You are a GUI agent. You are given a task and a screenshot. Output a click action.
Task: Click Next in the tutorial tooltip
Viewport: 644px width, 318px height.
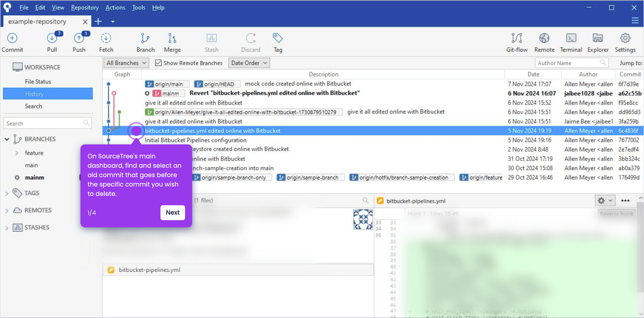(172, 212)
